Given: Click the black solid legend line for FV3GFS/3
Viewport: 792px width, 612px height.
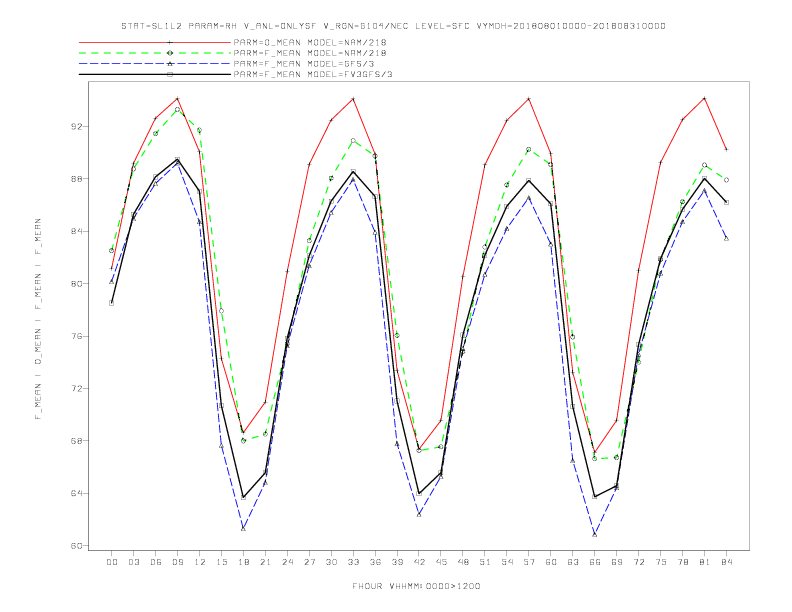Looking at the screenshot, I should point(155,74).
